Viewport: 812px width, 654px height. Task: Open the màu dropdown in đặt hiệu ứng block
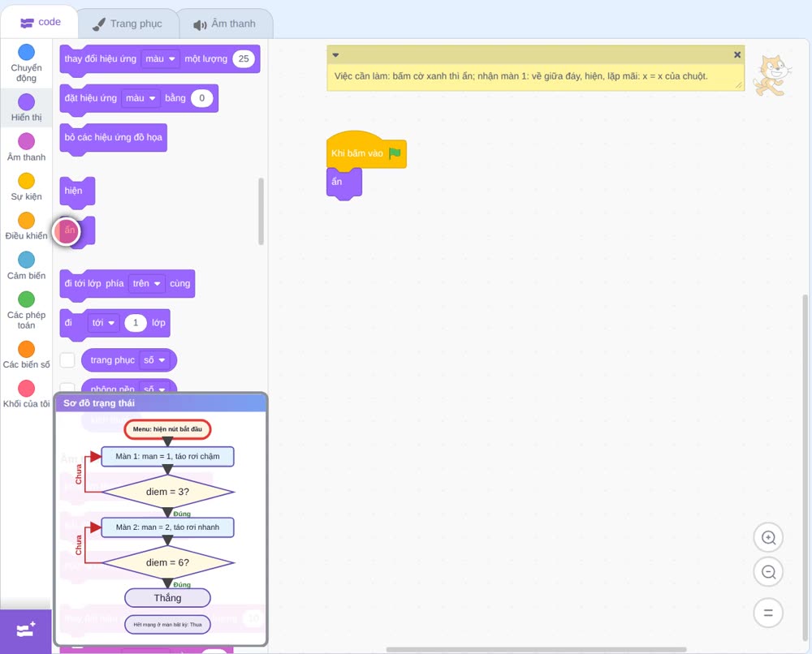point(140,98)
